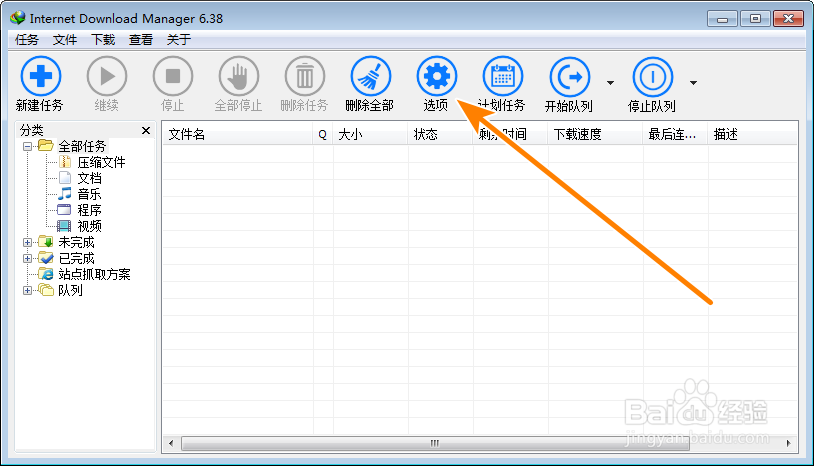814x466 pixels.
Task: Minimize the Internet Download Manager window
Action: (722, 19)
